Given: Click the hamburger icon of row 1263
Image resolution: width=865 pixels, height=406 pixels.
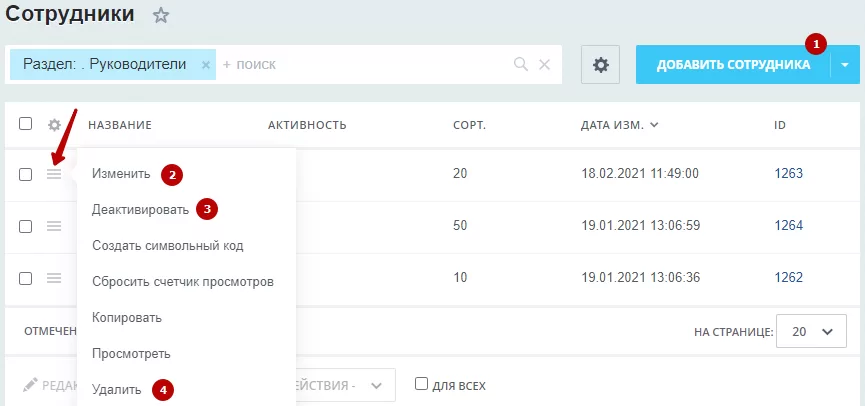Looking at the screenshot, I should (x=54, y=174).
